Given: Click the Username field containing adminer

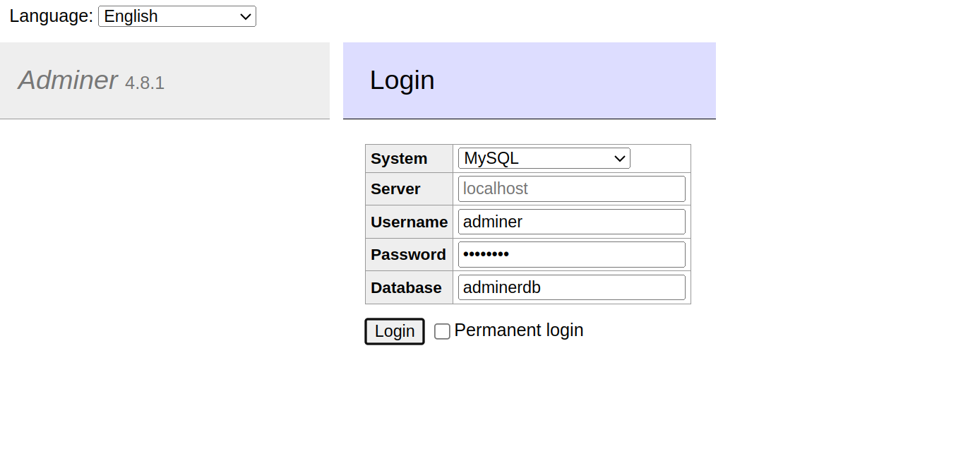Looking at the screenshot, I should [x=571, y=222].
